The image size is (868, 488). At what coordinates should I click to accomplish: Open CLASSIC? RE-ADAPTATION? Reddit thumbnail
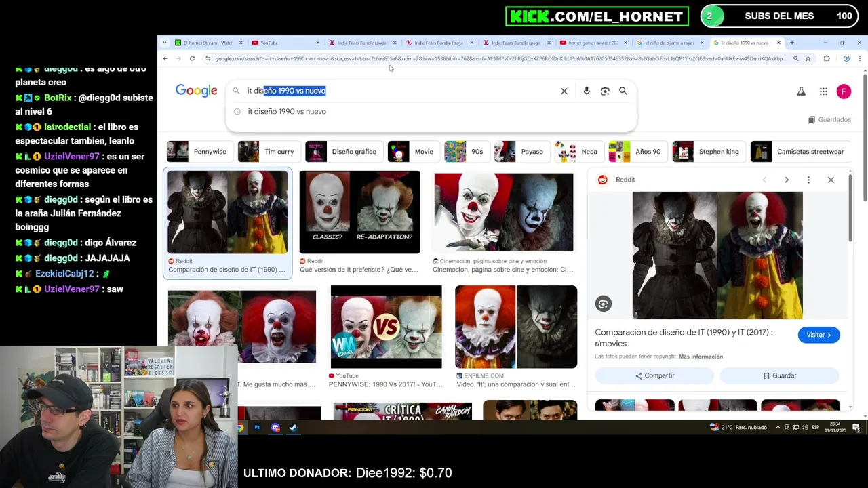(359, 212)
